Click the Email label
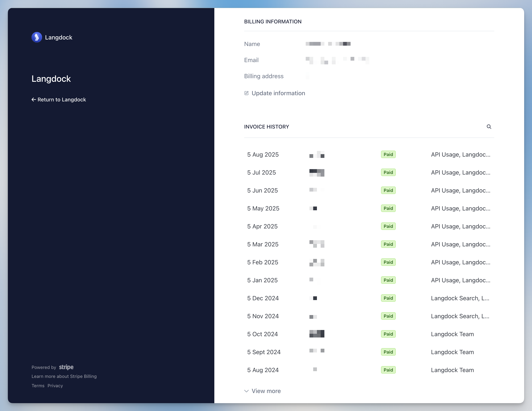This screenshot has height=411, width=532. 251,60
